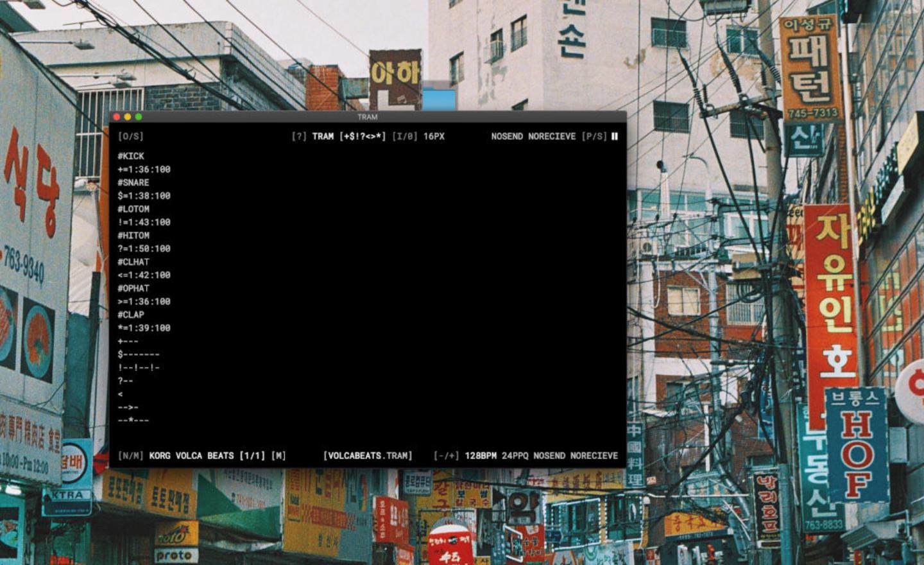Click the #KICK comment line
The height and width of the screenshot is (565, 924).
[131, 156]
